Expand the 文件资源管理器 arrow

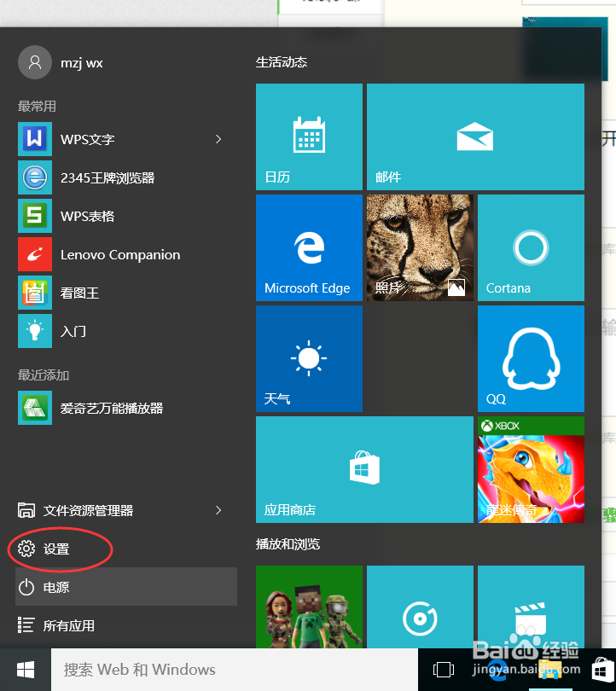click(218, 510)
